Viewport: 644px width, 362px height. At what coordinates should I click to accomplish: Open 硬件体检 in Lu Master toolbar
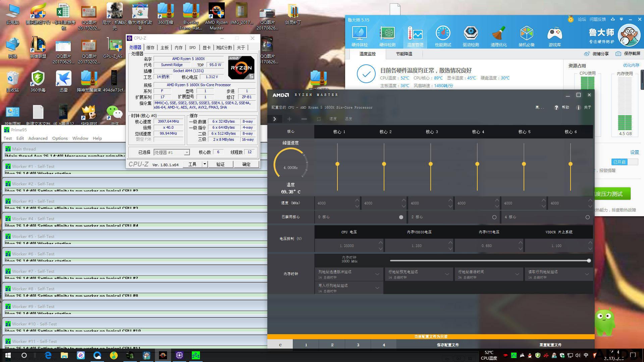pyautogui.click(x=359, y=36)
